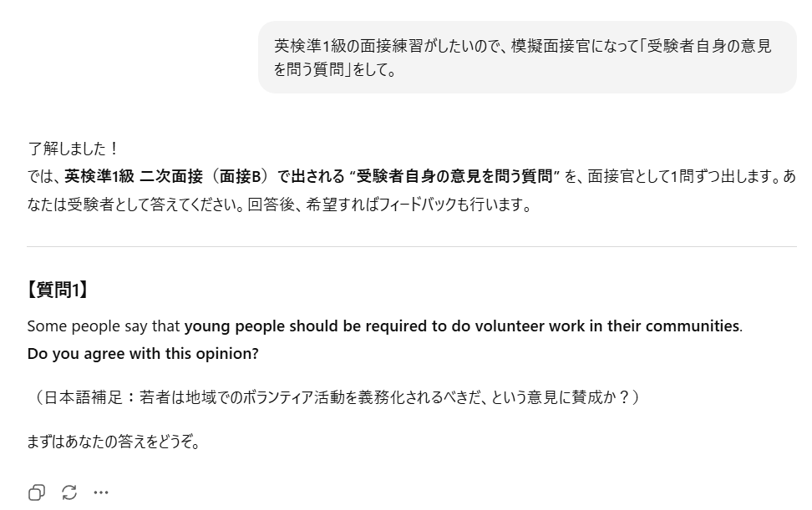
Task: Click the words "Some people say that"
Action: (x=104, y=326)
